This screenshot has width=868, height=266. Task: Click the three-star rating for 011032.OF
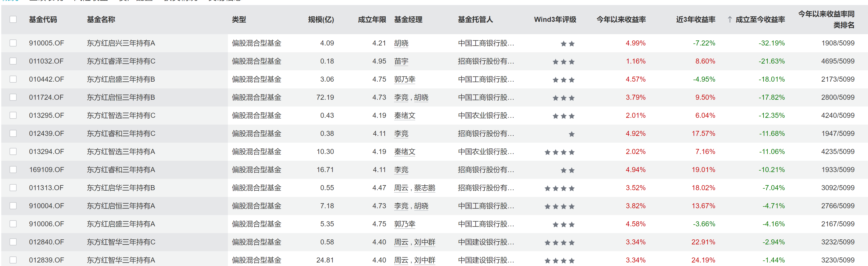563,62
